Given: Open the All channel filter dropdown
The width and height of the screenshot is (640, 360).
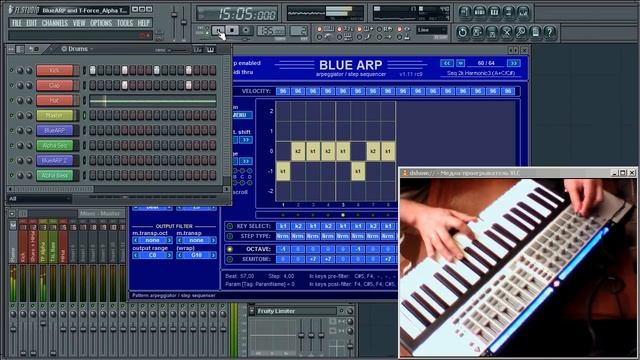Looking at the screenshot, I should click(x=40, y=199).
